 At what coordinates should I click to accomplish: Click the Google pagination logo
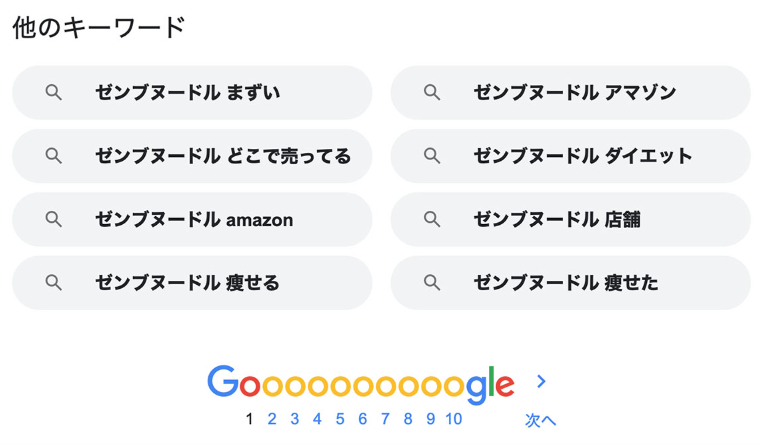point(361,384)
